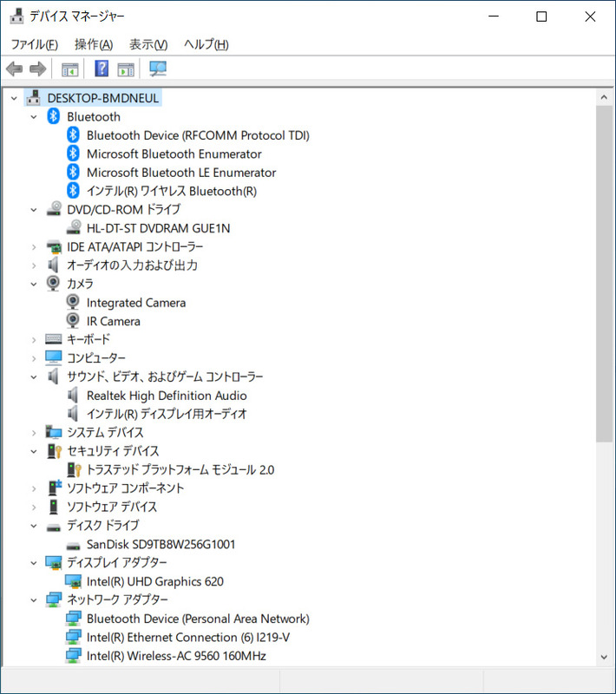Screen dimensions: 616x694
Task: Expand オーディオの入力および出力 category
Action: point(34,265)
